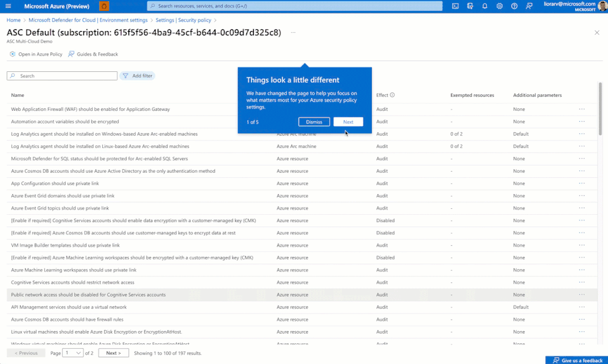This screenshot has width=608, height=364.
Task: Click 'Azure Arc machine' in Linux-based row
Action: coord(296,147)
